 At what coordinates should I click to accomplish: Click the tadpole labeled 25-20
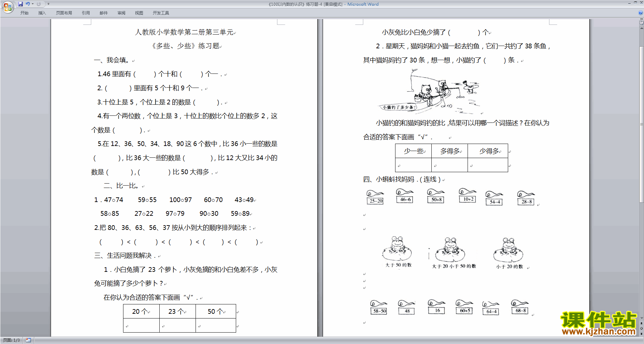pyautogui.click(x=375, y=197)
